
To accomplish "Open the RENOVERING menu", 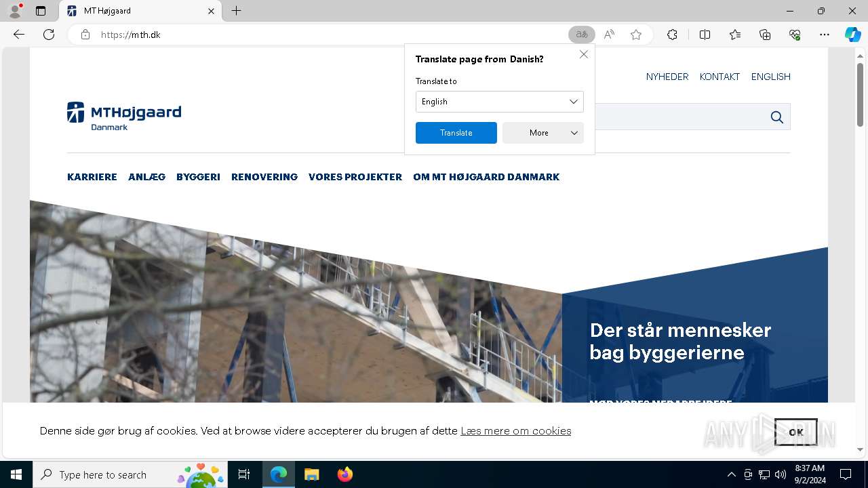I will pyautogui.click(x=264, y=177).
